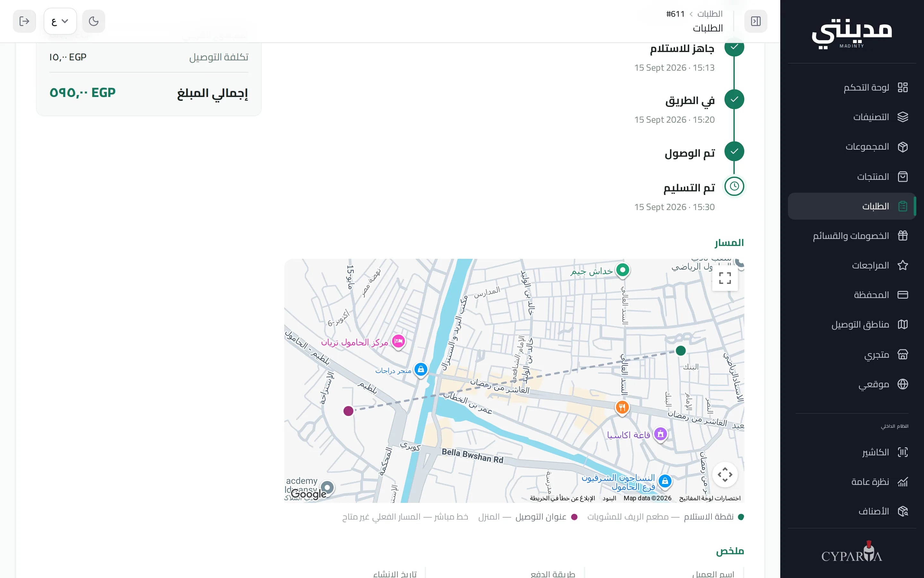
Task: Click the gift icon for الخصومات والقسائم
Action: (x=903, y=235)
